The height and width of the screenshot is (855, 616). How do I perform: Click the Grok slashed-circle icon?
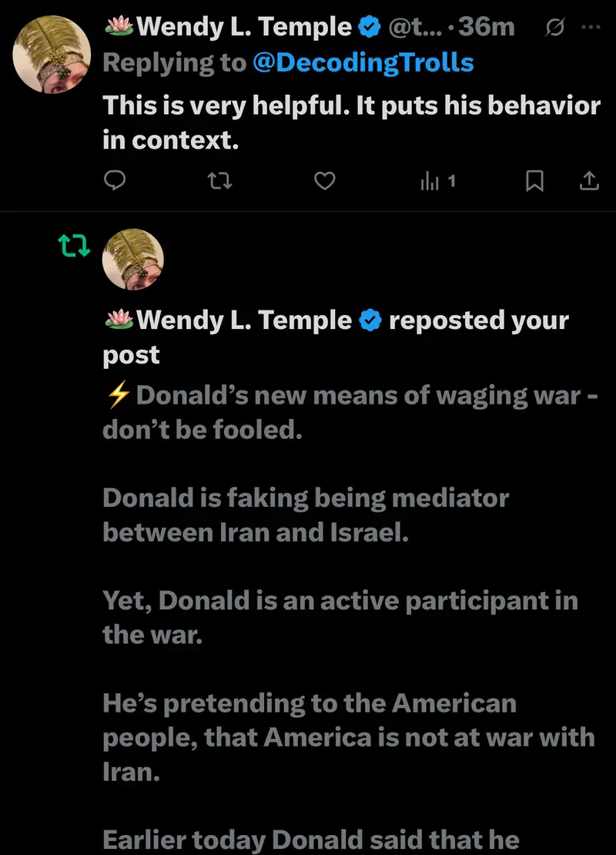[x=553, y=27]
